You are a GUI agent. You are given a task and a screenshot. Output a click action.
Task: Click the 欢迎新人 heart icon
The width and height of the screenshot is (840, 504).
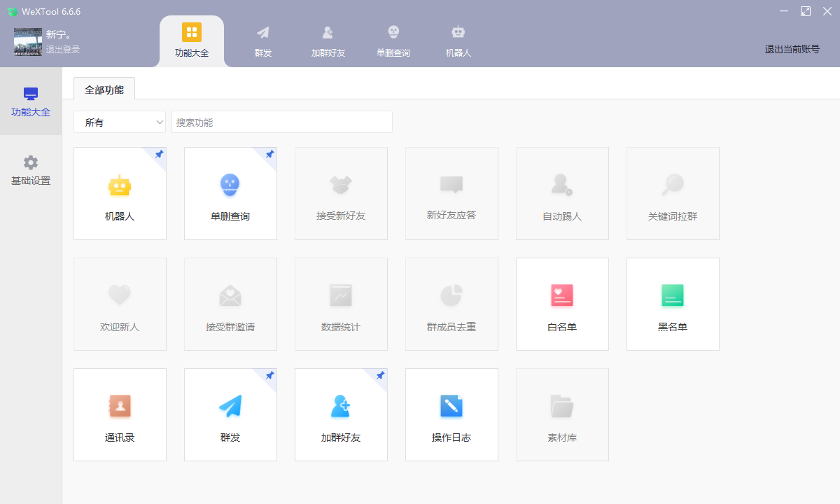click(120, 295)
